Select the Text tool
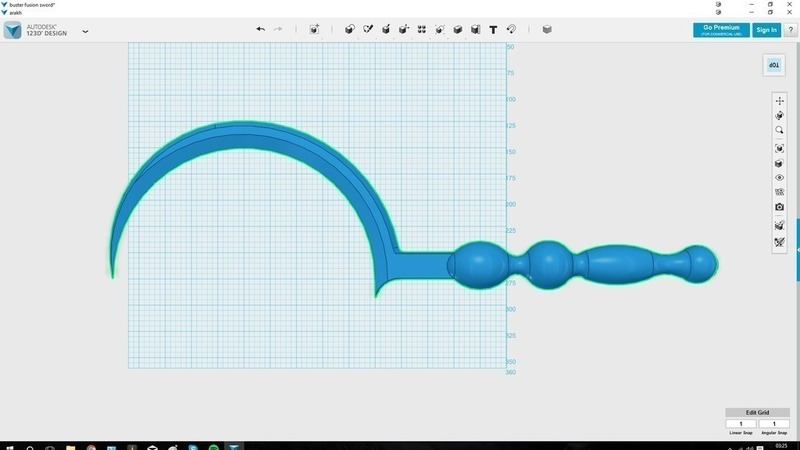800x450 pixels. point(494,30)
